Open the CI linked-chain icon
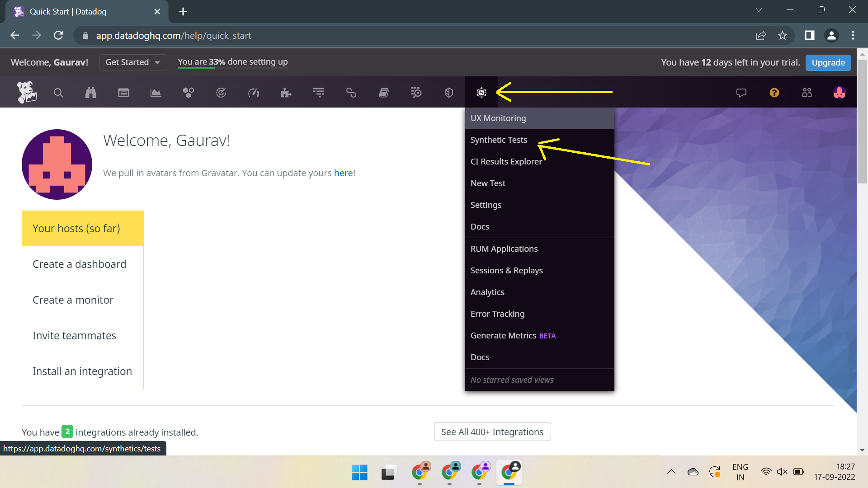Viewport: 868px width, 488px height. (351, 93)
